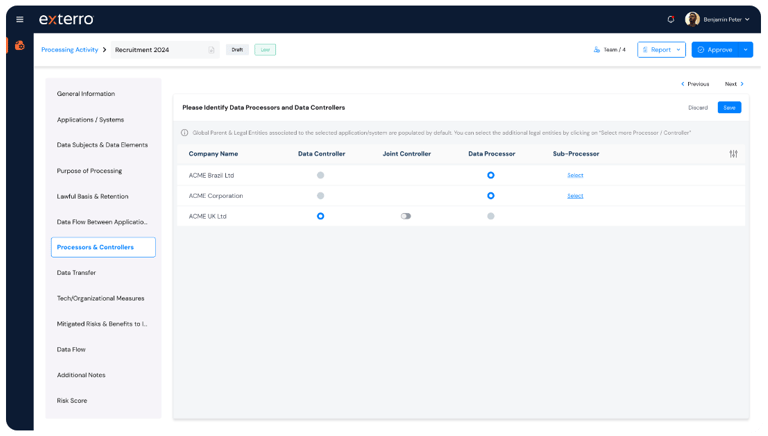Click the ACME Corporation company name
The width and height of the screenshot is (768, 436).
click(216, 195)
